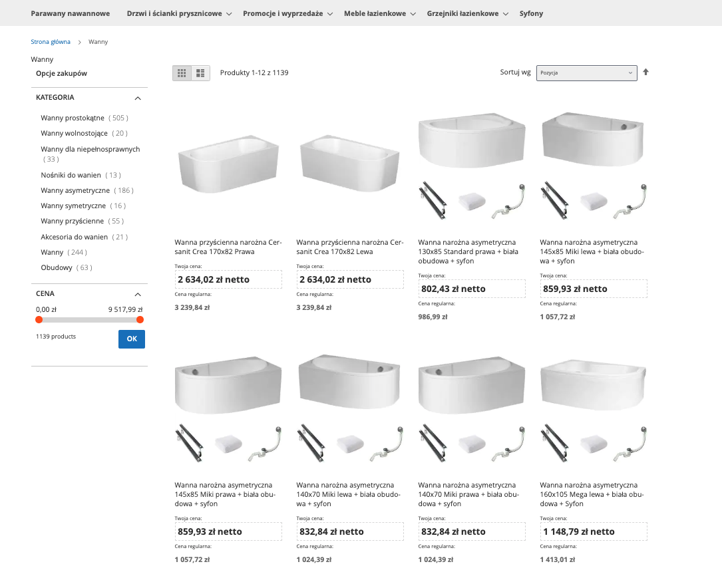
Task: Click maximum price slider handle
Action: tap(140, 320)
